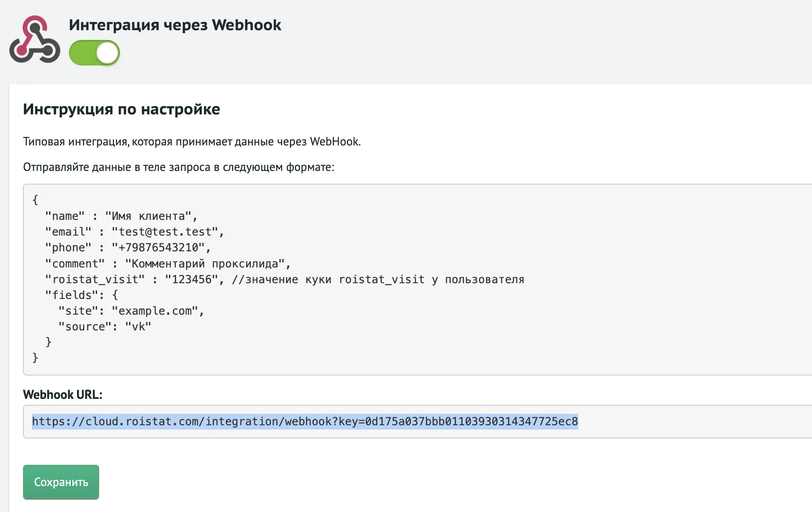Viewport: 812px width, 512px height.
Task: Click the 'Типовая интеграция' description paragraph
Action: point(192,142)
